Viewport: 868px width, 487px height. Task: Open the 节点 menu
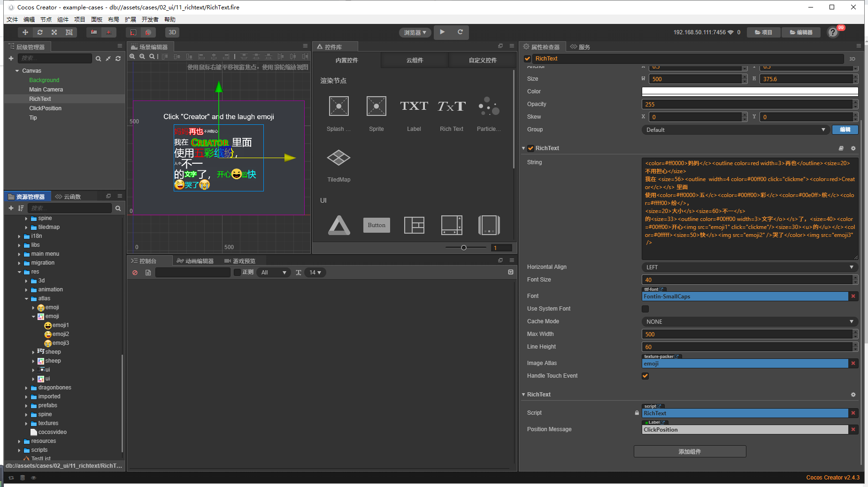pyautogui.click(x=46, y=20)
